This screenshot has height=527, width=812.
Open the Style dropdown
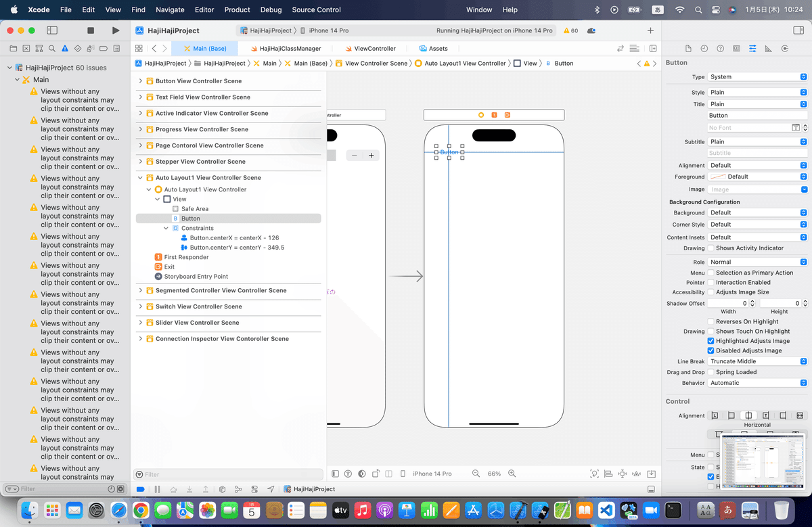pos(757,93)
